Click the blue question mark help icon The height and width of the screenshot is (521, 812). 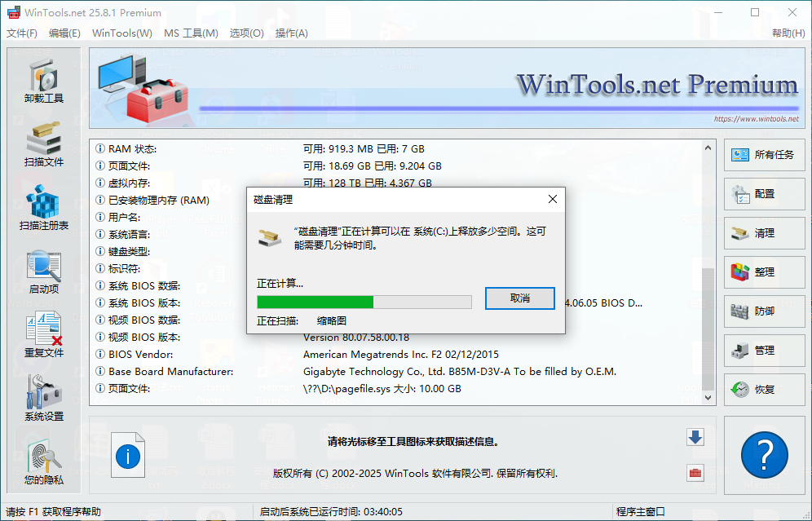(763, 455)
